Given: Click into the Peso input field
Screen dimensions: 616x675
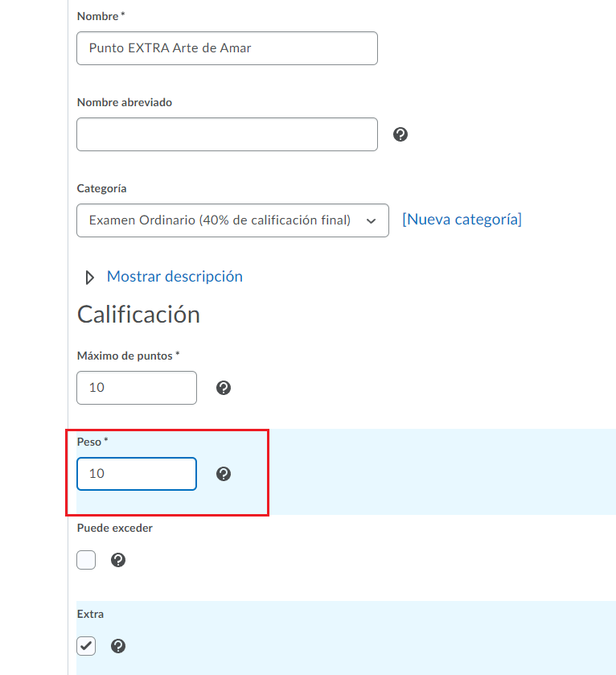Looking at the screenshot, I should coord(137,474).
